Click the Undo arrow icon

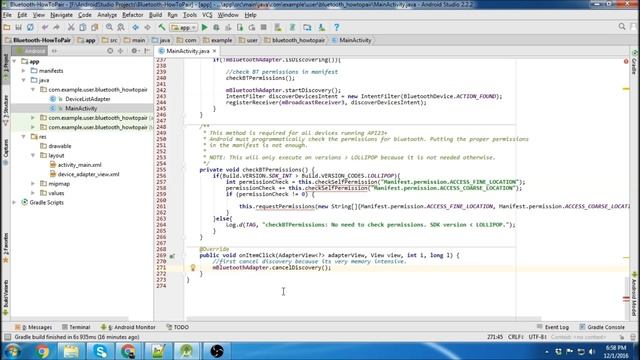[x=45, y=27]
